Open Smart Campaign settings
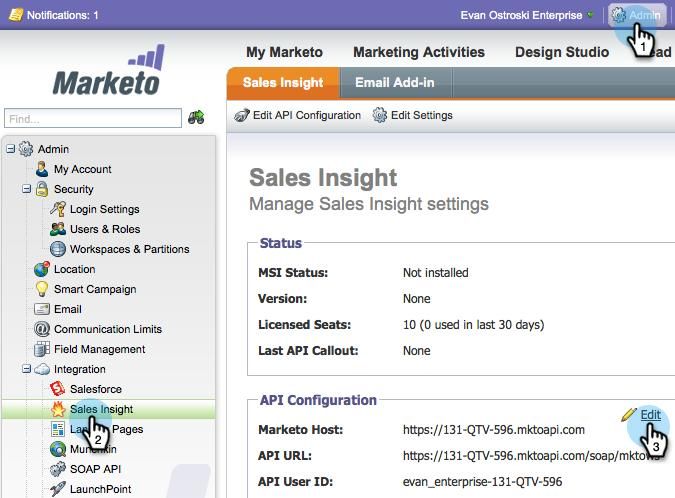 point(94,289)
